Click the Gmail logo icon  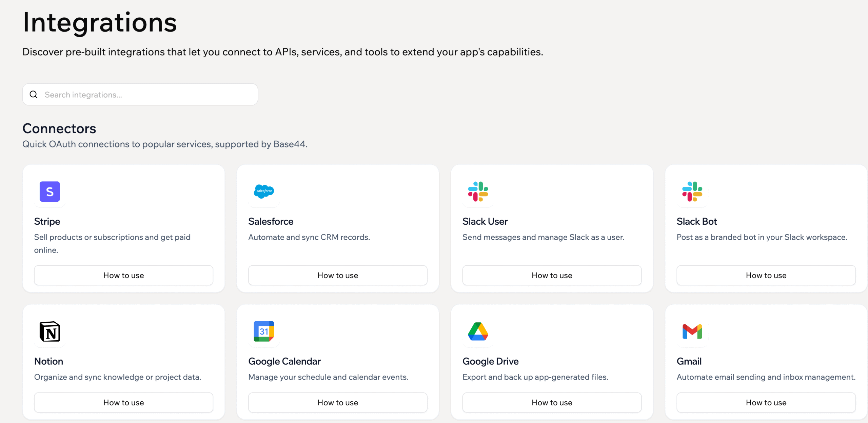click(x=692, y=331)
